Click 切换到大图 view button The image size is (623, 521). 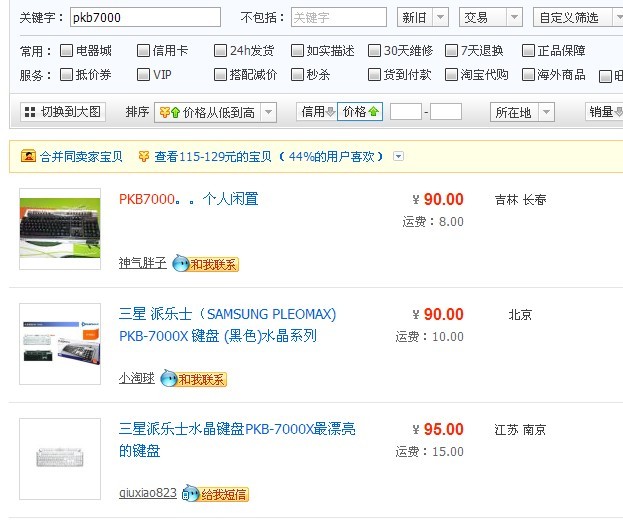(63, 112)
